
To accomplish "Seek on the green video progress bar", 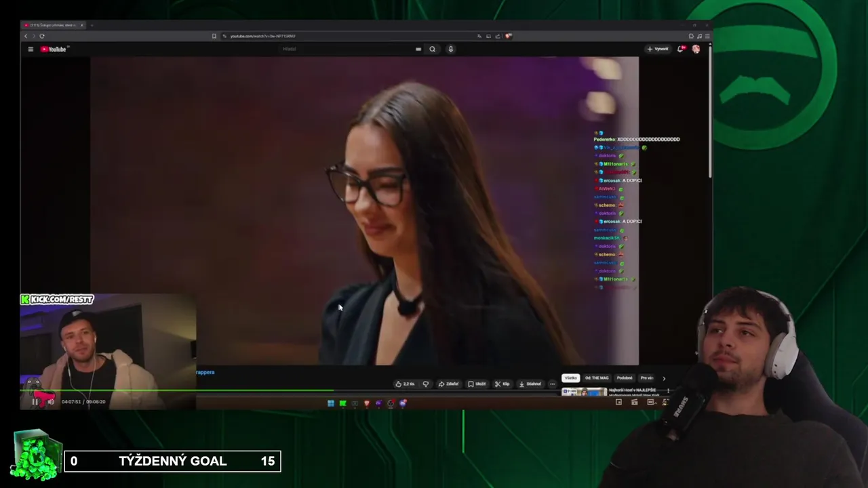I will [x=176, y=390].
